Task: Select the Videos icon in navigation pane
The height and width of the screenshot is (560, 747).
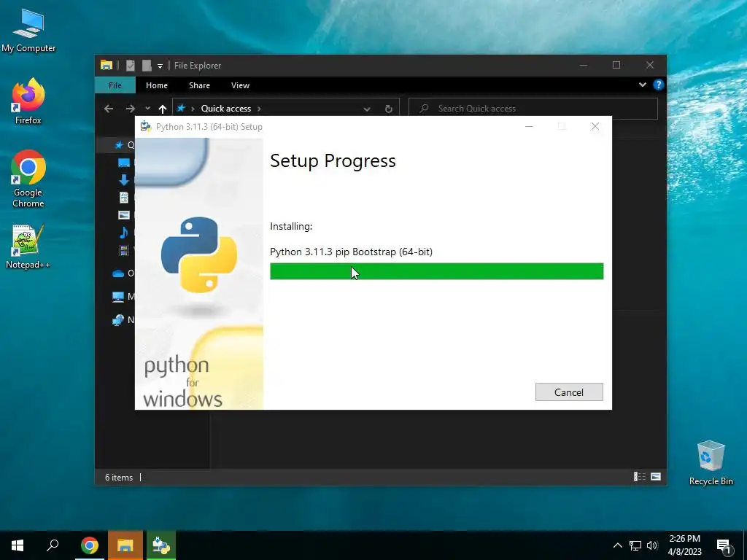Action: 124,250
